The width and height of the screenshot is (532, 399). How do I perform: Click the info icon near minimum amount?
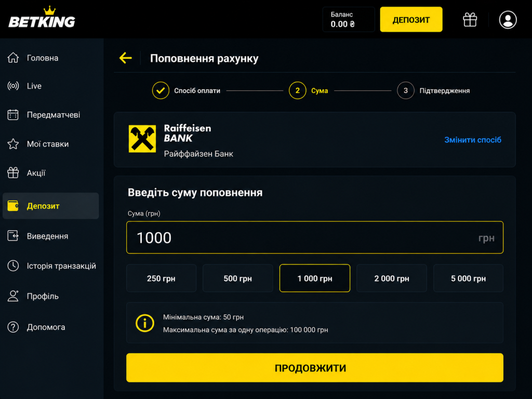click(145, 323)
